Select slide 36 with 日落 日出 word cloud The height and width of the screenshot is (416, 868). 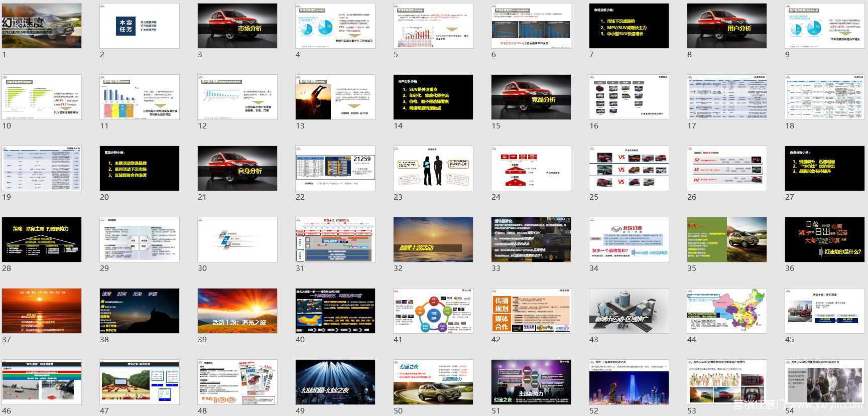825,240
